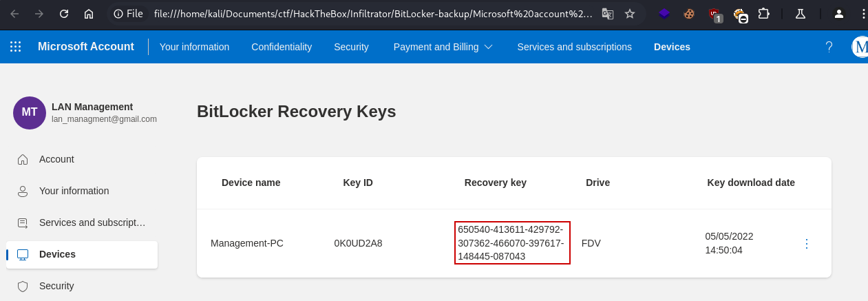Image resolution: width=868 pixels, height=301 pixels.
Task: Click the MT profile avatar circle
Action: tap(30, 113)
